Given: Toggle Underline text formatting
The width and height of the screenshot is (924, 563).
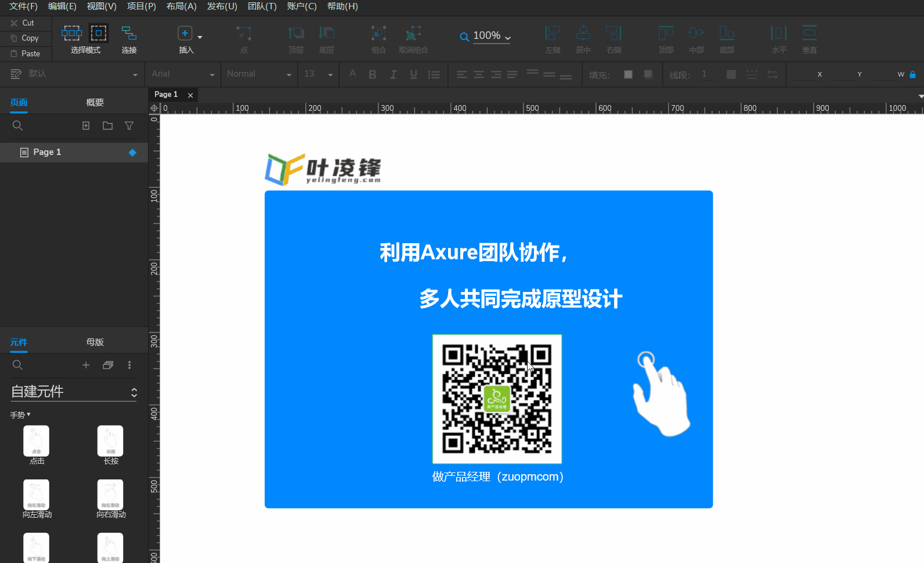Looking at the screenshot, I should pos(413,74).
